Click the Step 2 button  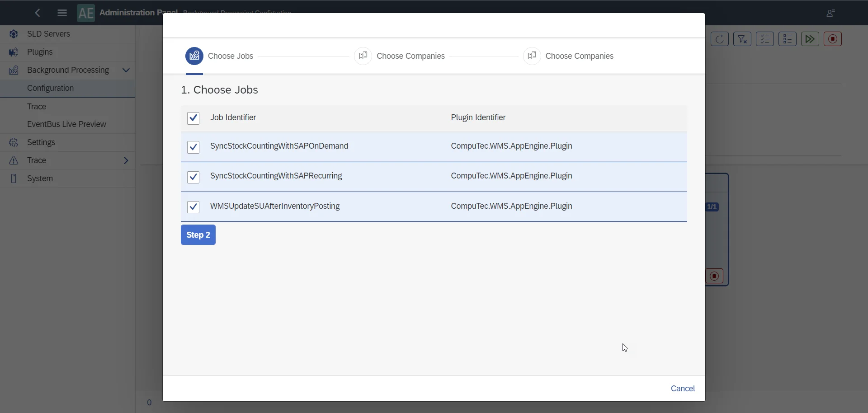pos(198,235)
